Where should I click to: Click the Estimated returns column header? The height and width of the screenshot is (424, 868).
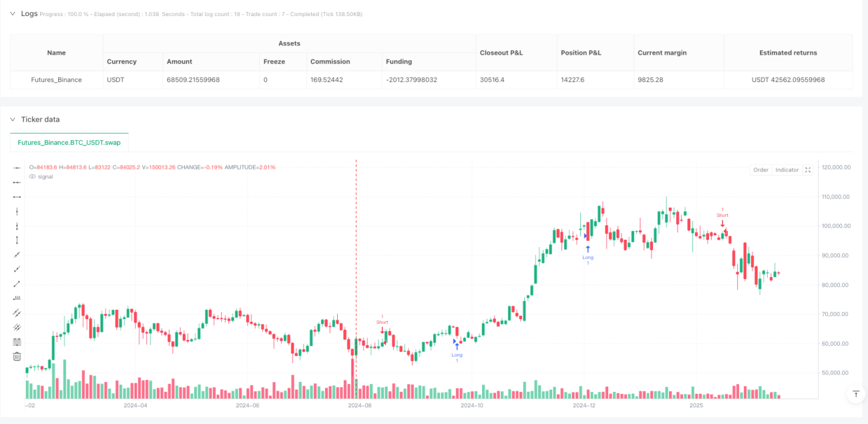(788, 53)
